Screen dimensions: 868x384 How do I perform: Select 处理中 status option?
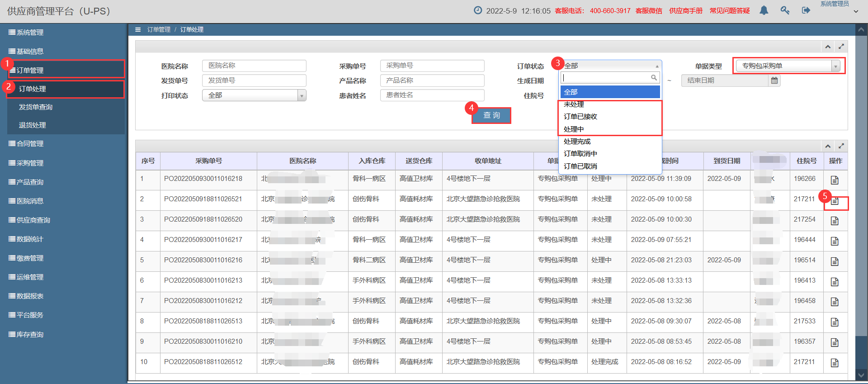click(x=610, y=129)
